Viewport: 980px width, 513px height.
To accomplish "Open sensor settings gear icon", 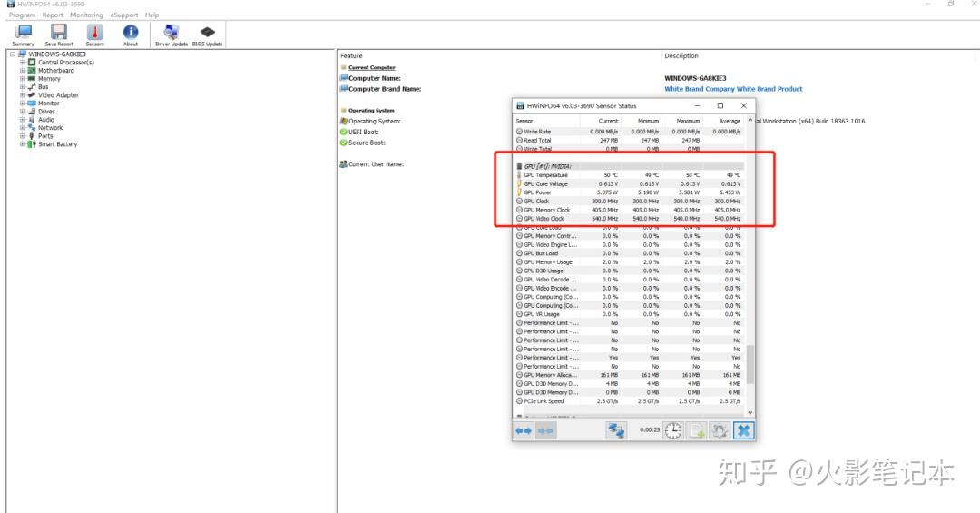I will click(720, 430).
